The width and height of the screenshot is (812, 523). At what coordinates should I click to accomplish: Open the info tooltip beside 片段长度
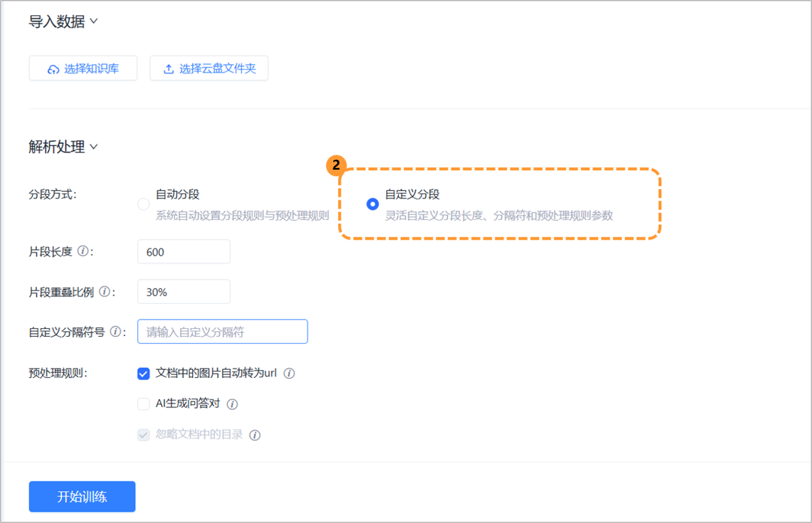[x=83, y=251]
